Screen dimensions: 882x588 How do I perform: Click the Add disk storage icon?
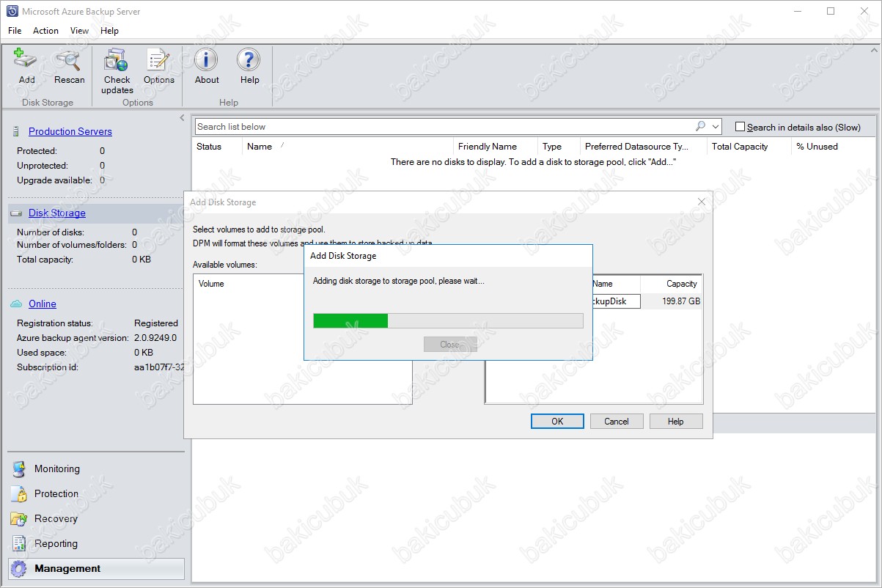26,60
